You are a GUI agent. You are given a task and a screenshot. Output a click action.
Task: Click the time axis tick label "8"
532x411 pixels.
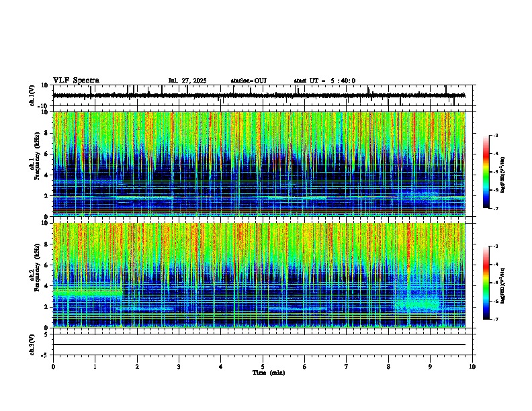(x=388, y=367)
